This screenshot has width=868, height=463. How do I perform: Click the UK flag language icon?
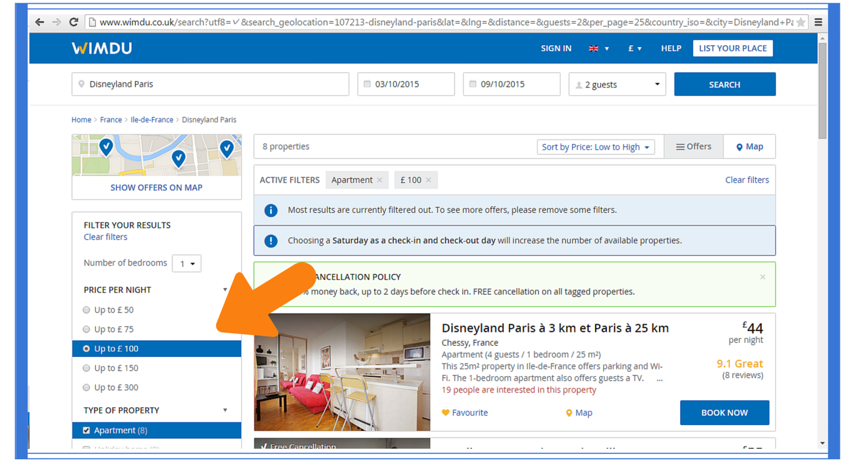tap(593, 48)
